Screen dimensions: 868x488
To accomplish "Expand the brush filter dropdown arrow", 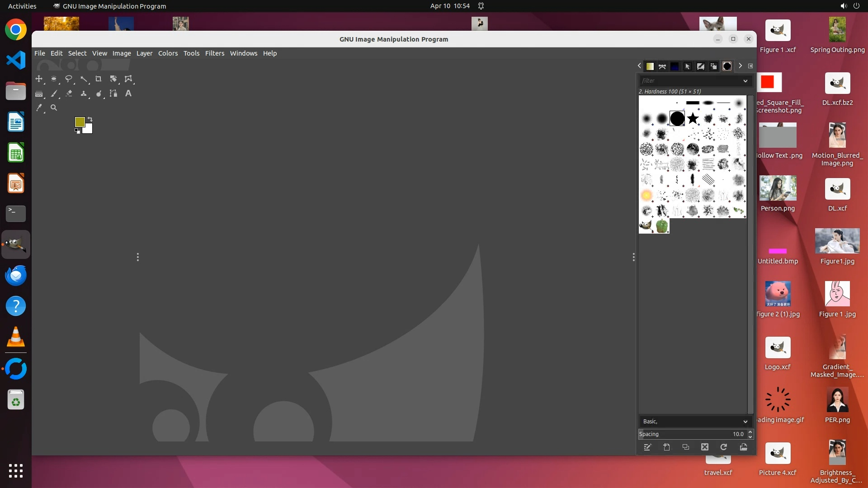I will [745, 81].
